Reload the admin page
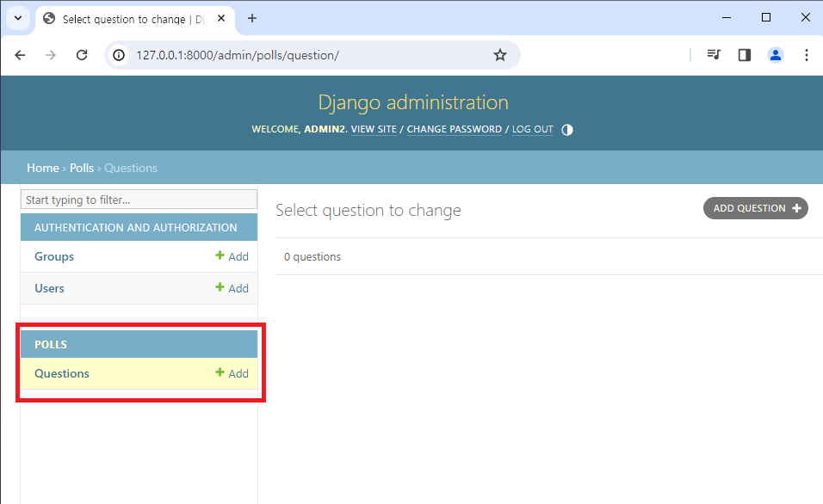The height and width of the screenshot is (504, 823). point(82,55)
